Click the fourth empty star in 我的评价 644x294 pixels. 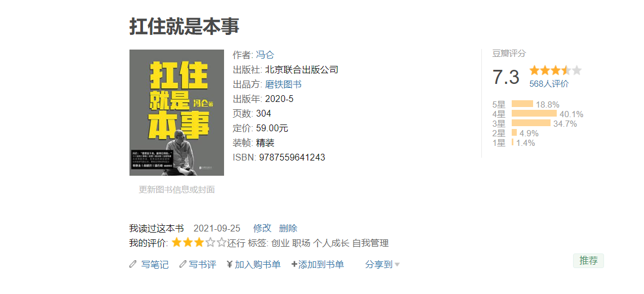pos(211,243)
